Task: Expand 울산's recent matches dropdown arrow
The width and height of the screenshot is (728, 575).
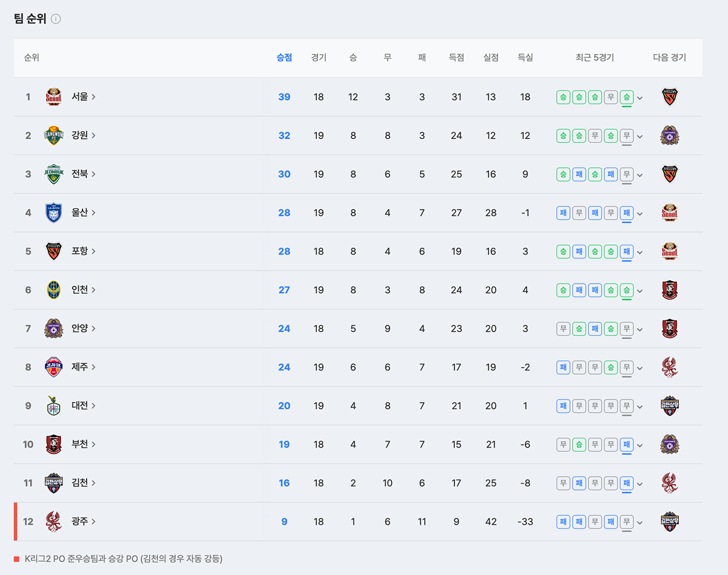Action: 639,214
